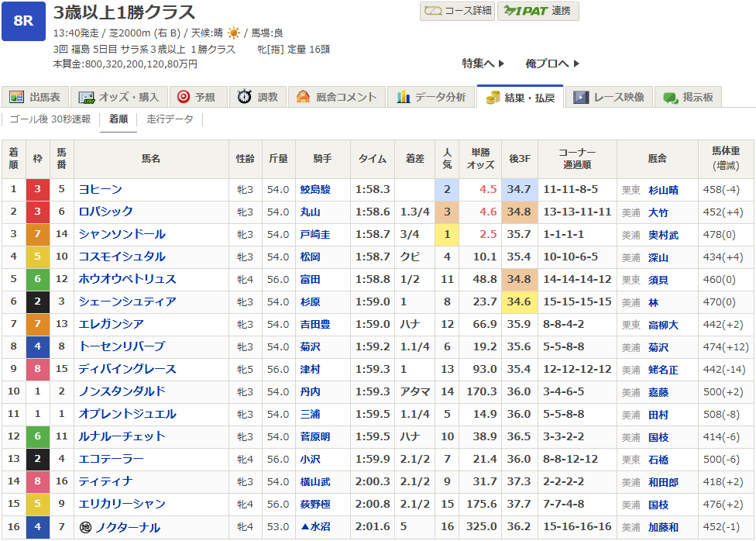The image size is (756, 541).
Task: Click the 出馬表 tab icon
Action: coord(16,97)
